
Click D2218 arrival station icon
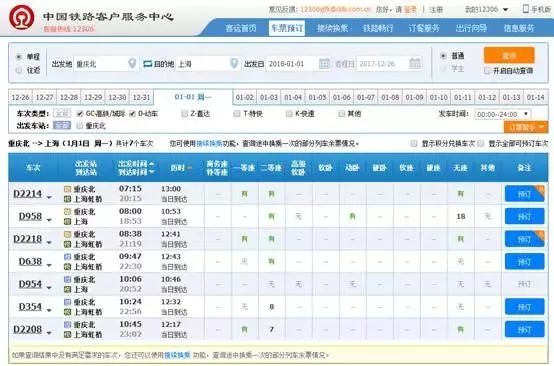click(x=67, y=244)
